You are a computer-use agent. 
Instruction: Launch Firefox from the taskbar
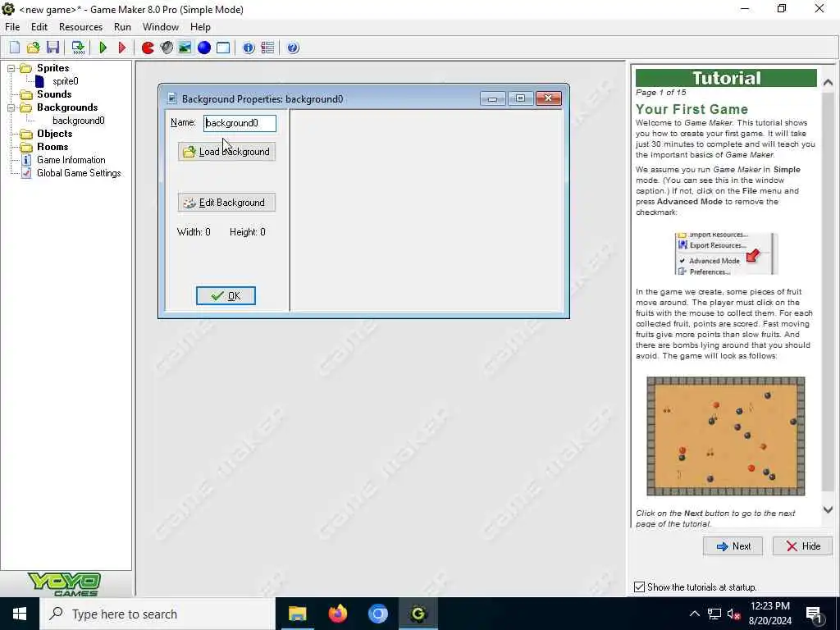click(x=337, y=614)
